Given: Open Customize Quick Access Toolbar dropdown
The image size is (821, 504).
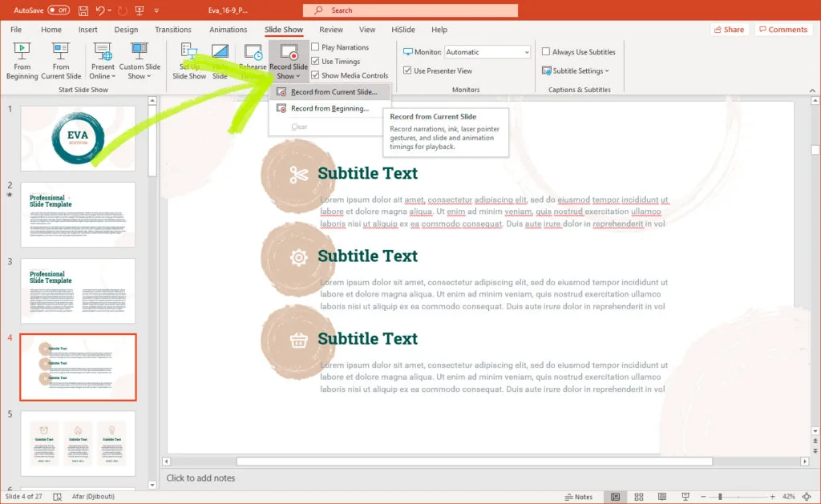Looking at the screenshot, I should tap(156, 10).
